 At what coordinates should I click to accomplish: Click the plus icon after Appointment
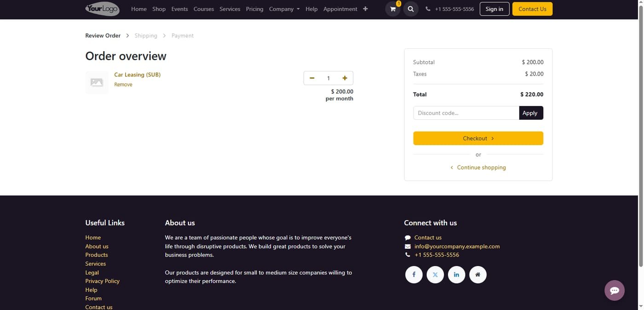365,9
